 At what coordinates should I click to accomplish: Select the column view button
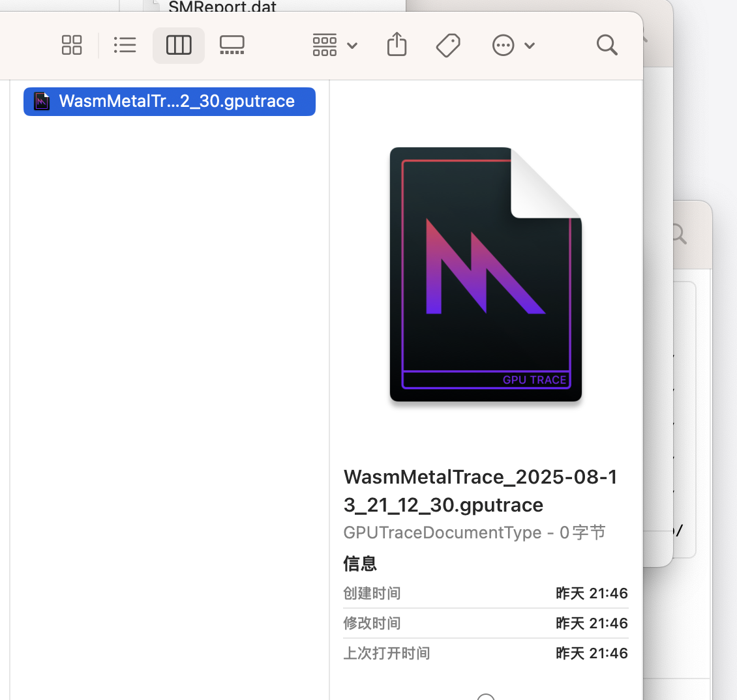point(179,45)
